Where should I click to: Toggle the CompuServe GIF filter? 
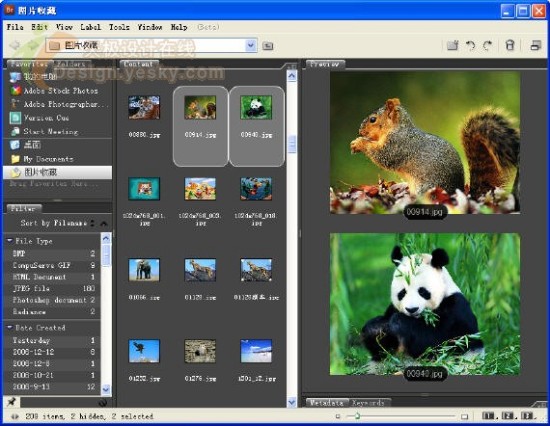pyautogui.click(x=52, y=265)
